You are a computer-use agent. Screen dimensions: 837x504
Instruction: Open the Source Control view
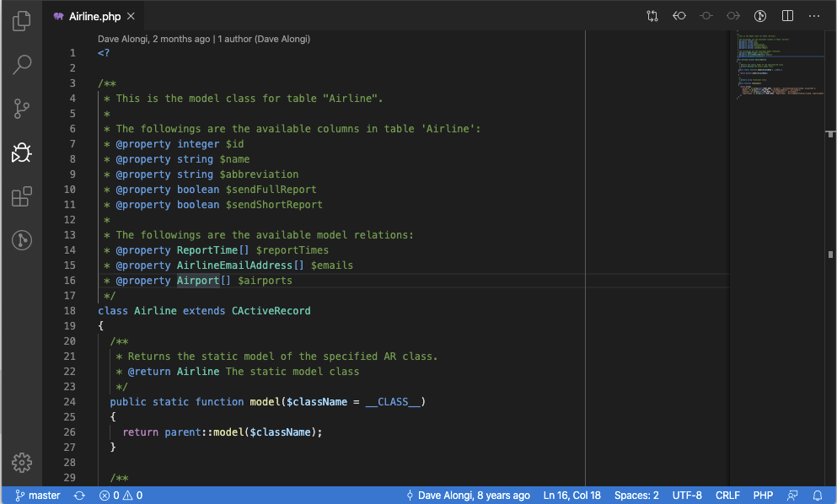tap(21, 109)
